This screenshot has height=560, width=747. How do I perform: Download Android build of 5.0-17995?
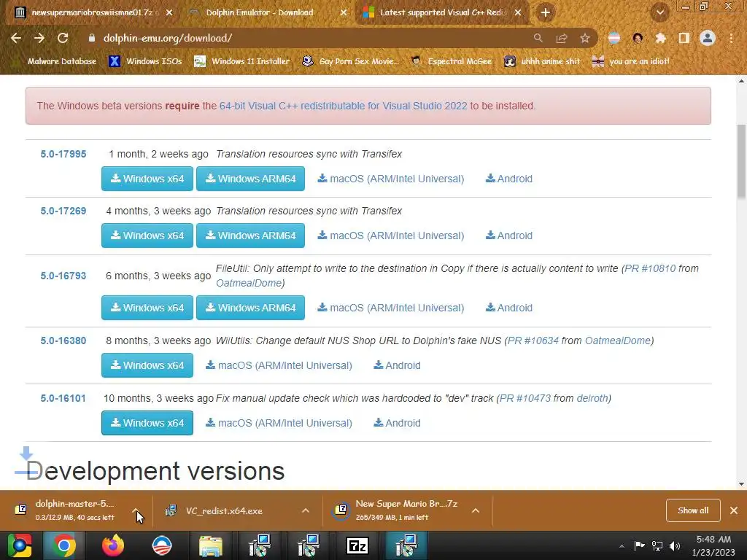(508, 179)
